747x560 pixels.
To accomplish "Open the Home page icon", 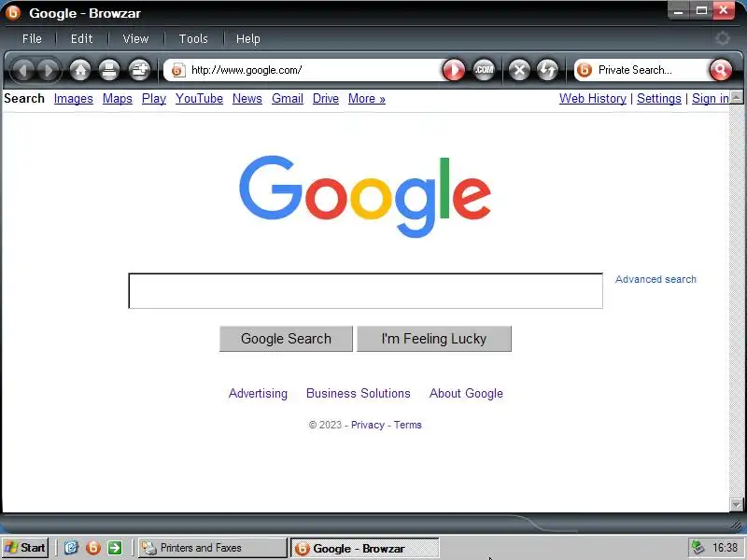I will pyautogui.click(x=80, y=71).
